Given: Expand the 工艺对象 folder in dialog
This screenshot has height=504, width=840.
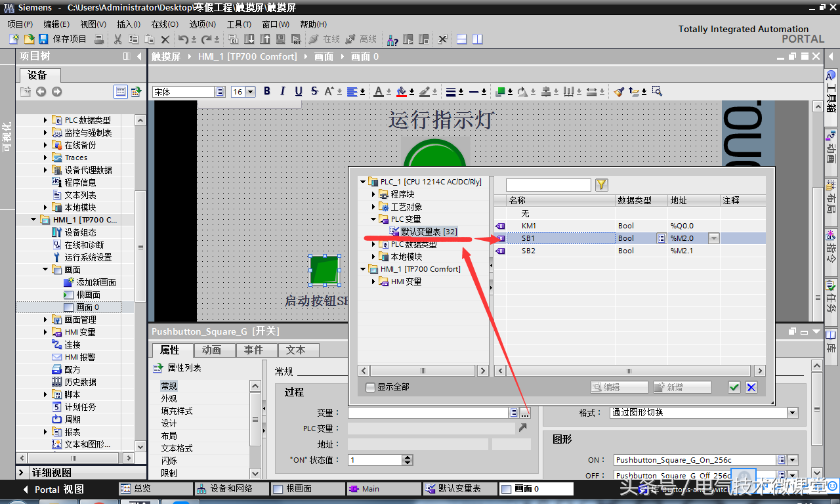Looking at the screenshot, I should pos(373,207).
